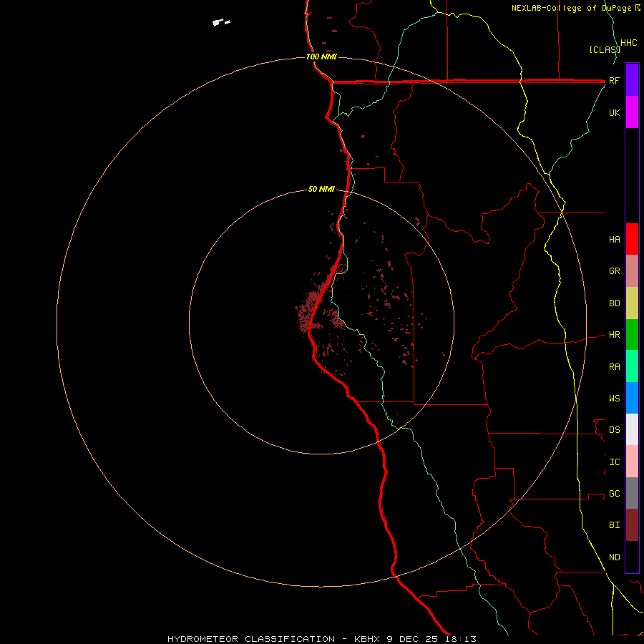Select the red HA legend swatch
Viewport: 644px width, 644px height.
point(632,239)
